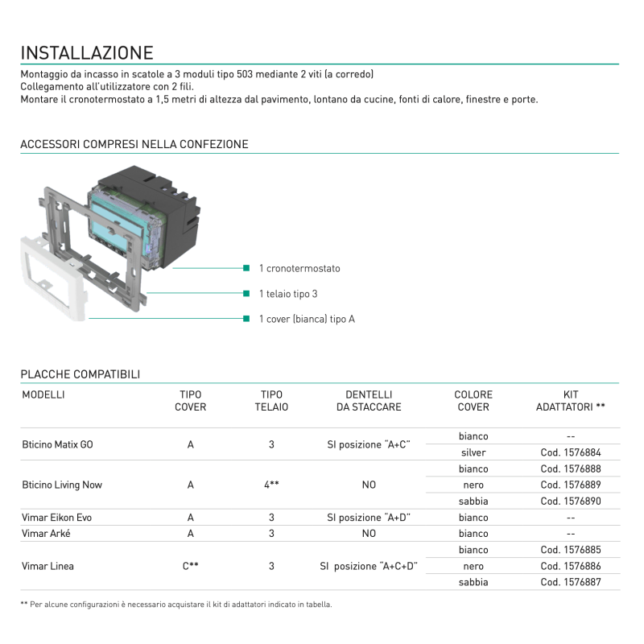Image resolution: width=644 pixels, height=644 pixels.
Task: Click the 'silver' cover color cell
Action: click(x=473, y=452)
